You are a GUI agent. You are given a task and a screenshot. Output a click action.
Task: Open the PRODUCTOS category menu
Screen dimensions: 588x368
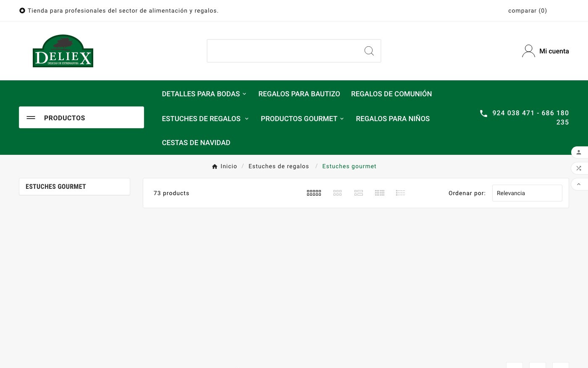81,117
